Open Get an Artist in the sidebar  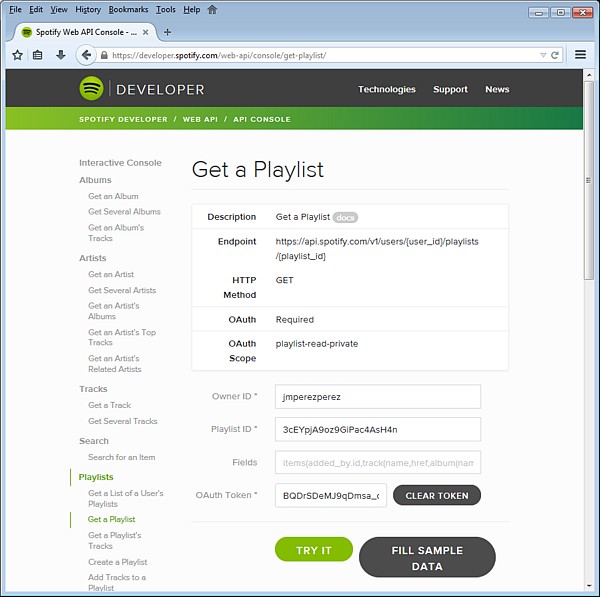click(111, 274)
